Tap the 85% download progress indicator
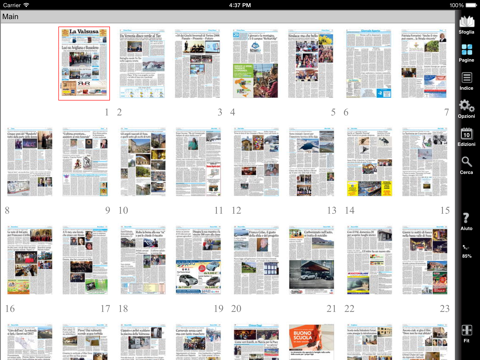 point(466,251)
